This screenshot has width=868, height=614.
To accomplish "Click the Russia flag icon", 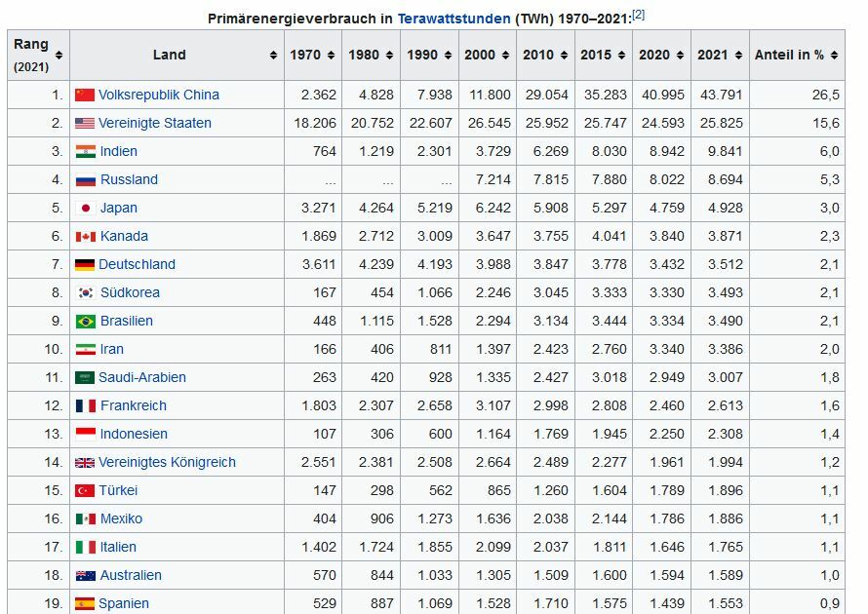I will point(86,179).
